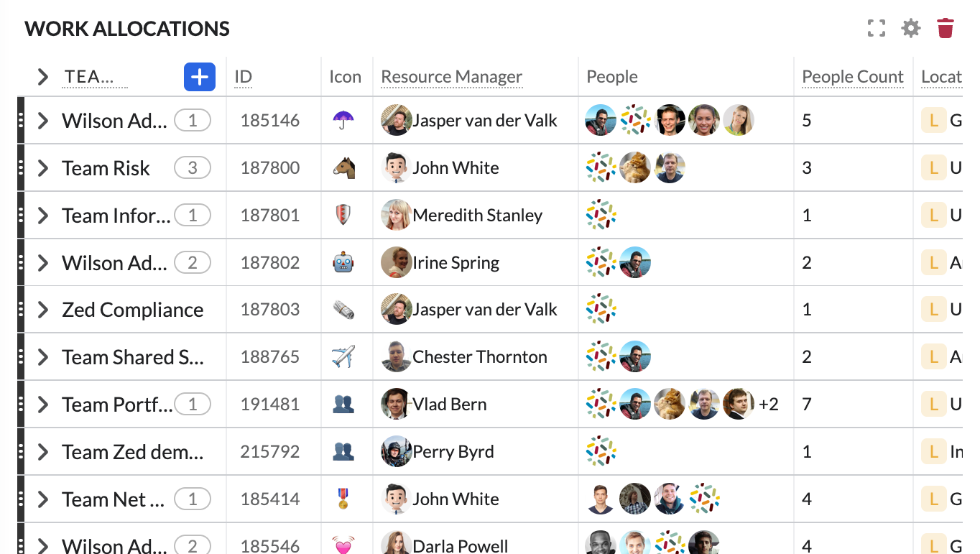980x554 pixels.
Task: Expand the Zed Compliance row
Action: 43,310
